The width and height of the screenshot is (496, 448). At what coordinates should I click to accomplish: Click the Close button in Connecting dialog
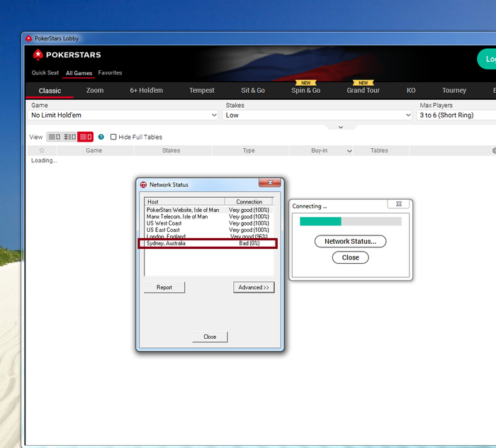click(350, 257)
